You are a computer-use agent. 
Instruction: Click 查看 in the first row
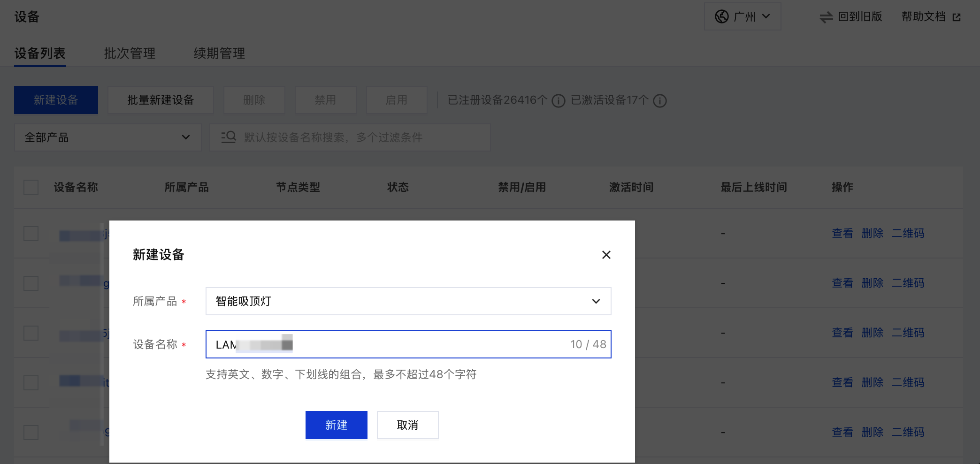click(x=842, y=234)
